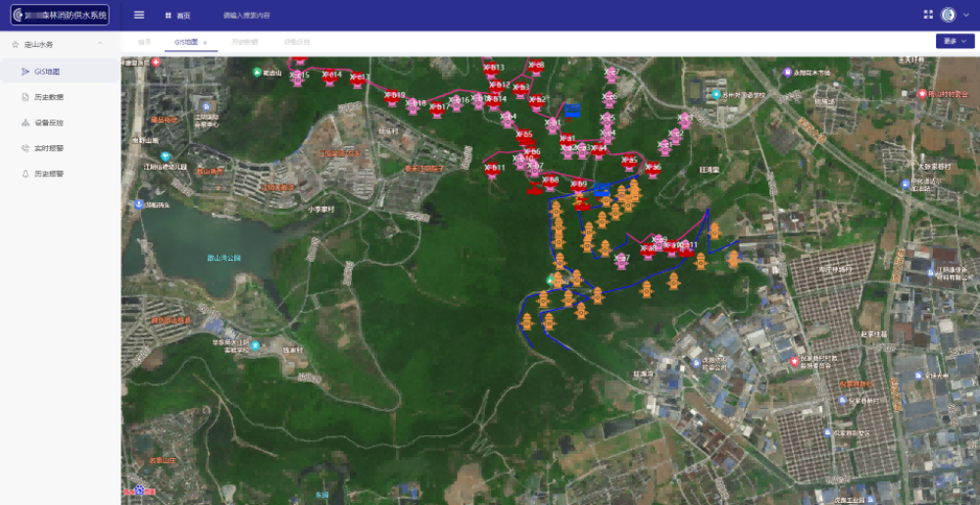Open 历史报警 in the sidebar

coord(49,174)
